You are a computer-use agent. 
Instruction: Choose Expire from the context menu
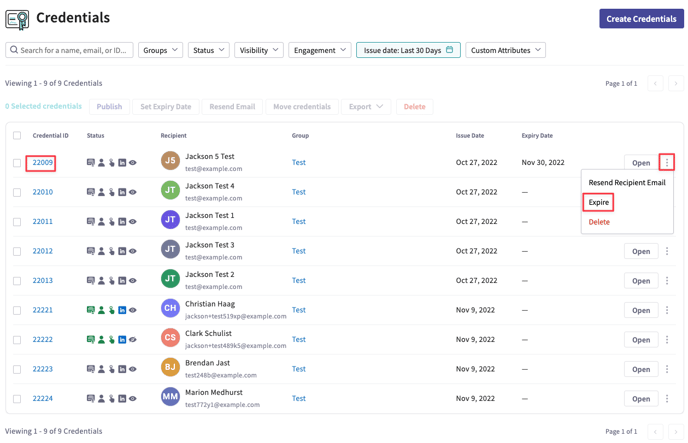click(x=599, y=202)
